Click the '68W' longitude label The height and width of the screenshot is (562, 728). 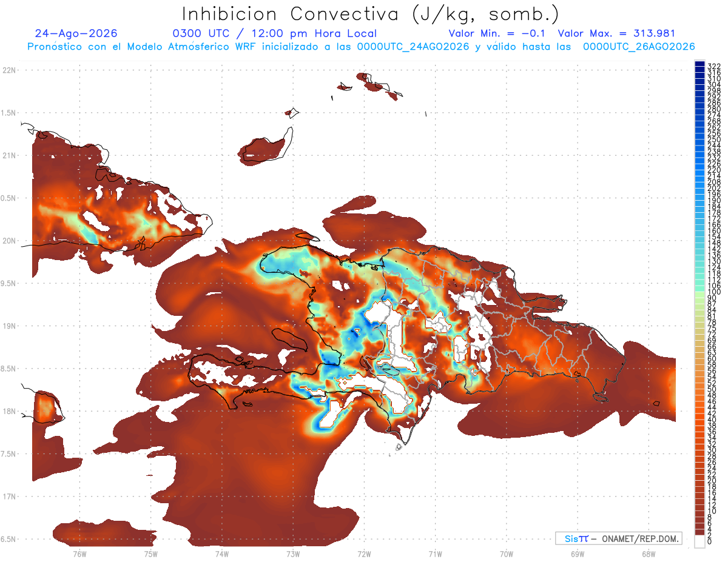pos(649,554)
